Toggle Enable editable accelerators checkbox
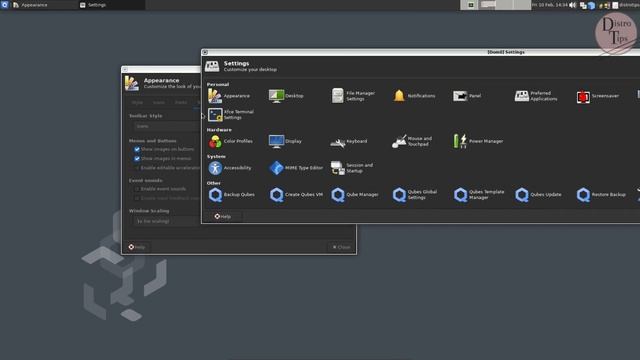Screen dimensions: 640x360 tap(137, 168)
